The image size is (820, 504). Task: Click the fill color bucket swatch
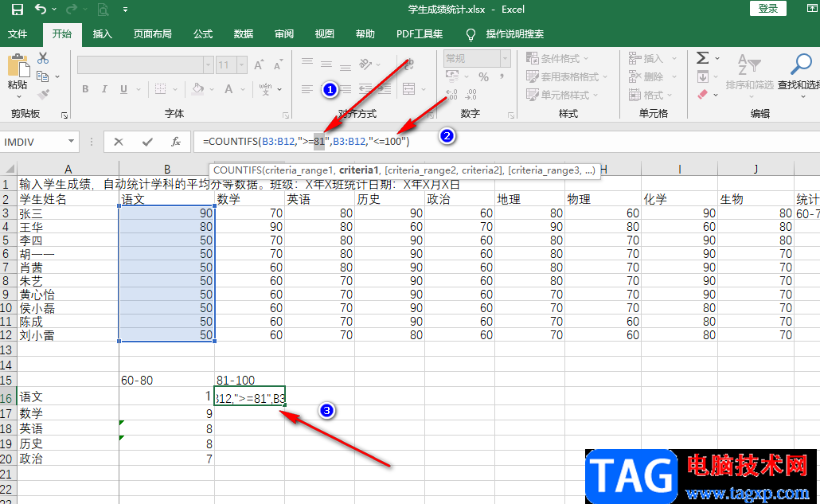(197, 89)
